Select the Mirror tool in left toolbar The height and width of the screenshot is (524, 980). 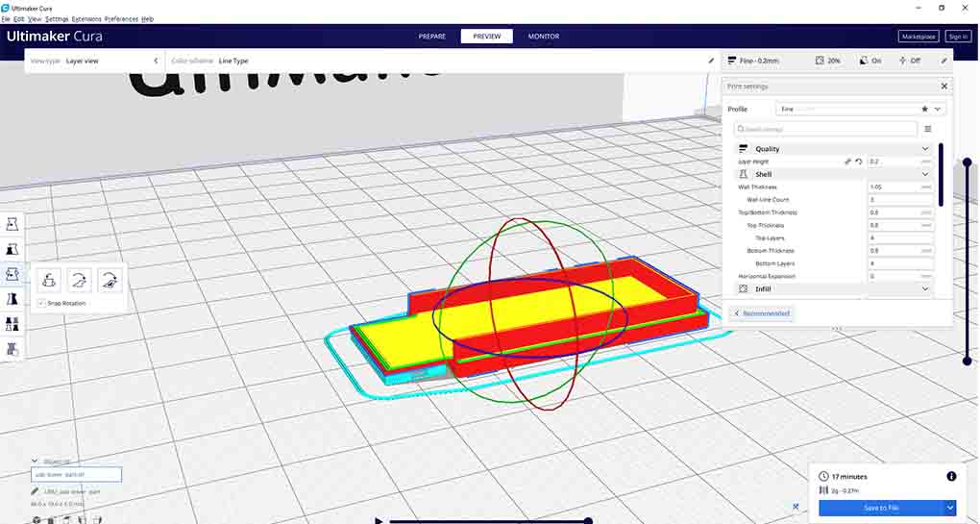point(12,299)
